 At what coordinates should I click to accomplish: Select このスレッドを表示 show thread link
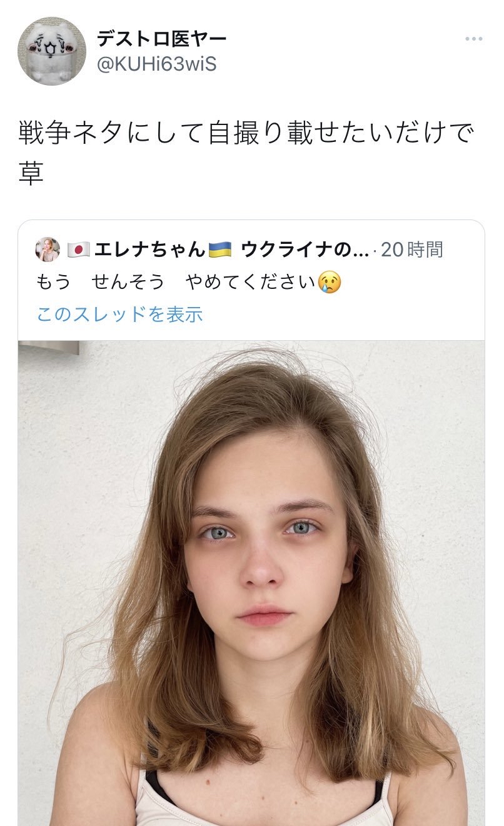tap(119, 314)
